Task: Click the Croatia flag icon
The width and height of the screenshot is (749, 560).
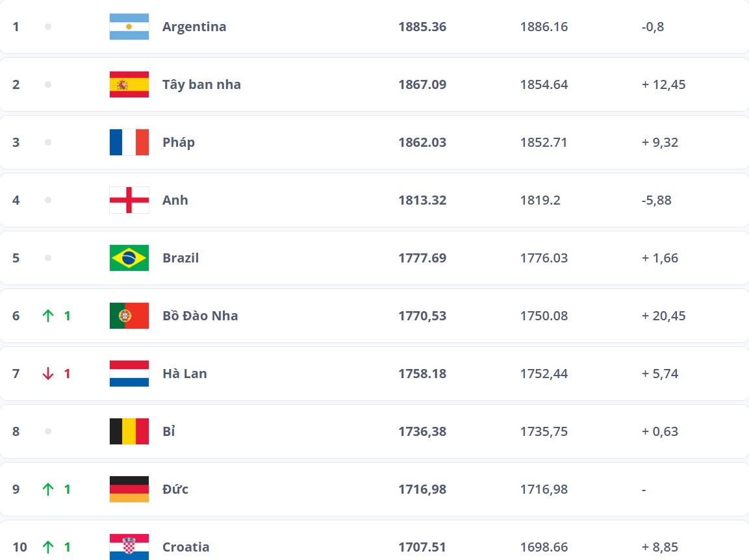Action: [129, 547]
